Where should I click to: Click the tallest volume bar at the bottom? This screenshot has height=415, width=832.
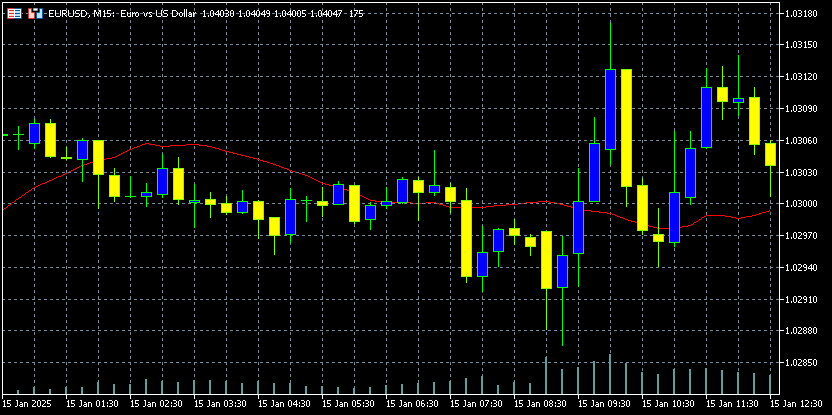610,374
